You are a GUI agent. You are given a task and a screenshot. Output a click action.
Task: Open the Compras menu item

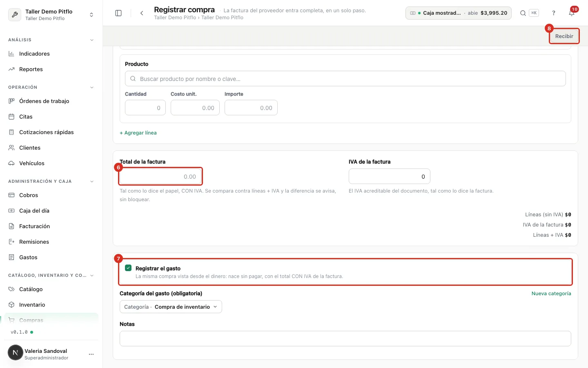coord(51,320)
